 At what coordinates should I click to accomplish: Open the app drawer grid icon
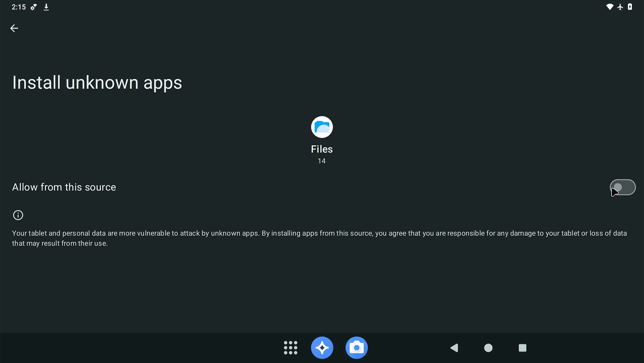[290, 348]
